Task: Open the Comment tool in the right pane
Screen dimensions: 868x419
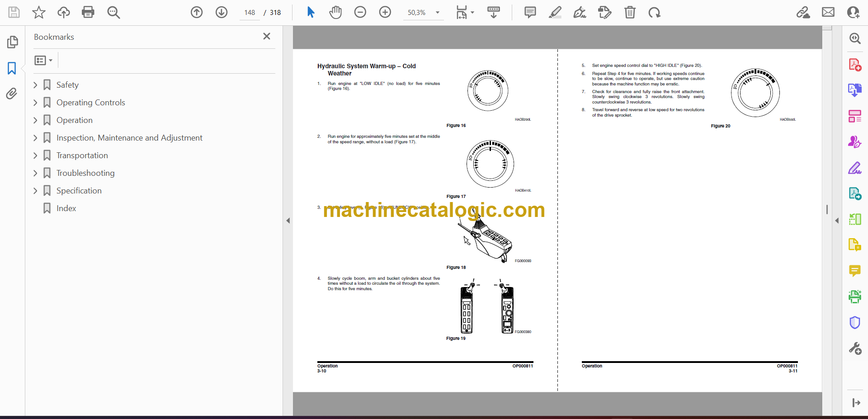Action: click(x=855, y=271)
